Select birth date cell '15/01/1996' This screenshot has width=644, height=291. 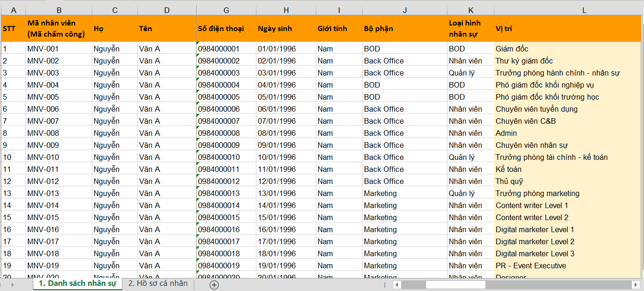point(286,217)
